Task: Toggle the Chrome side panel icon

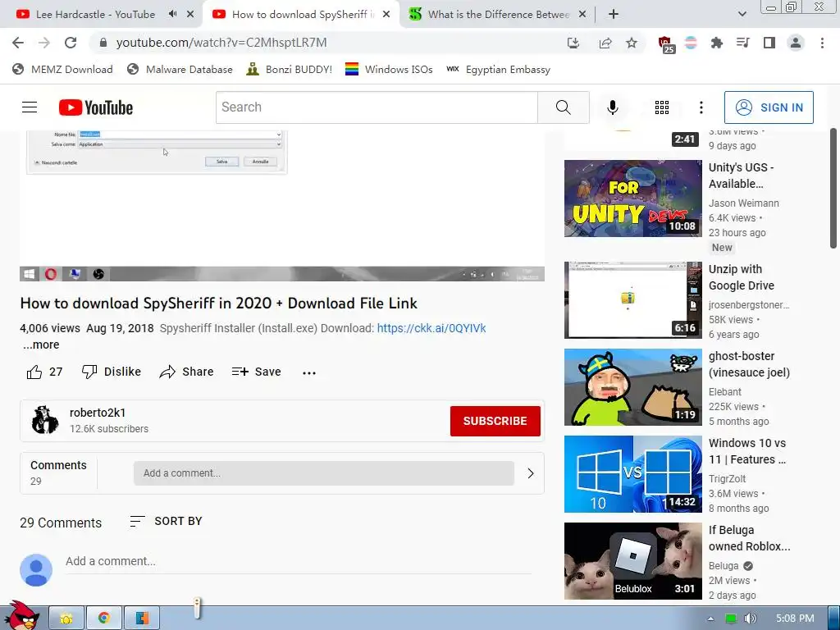Action: coord(769,43)
